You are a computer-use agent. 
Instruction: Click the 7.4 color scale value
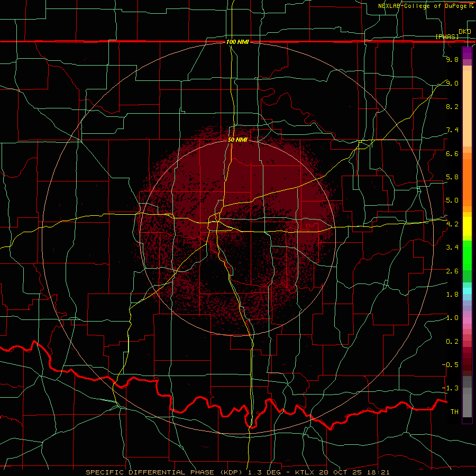(x=452, y=130)
